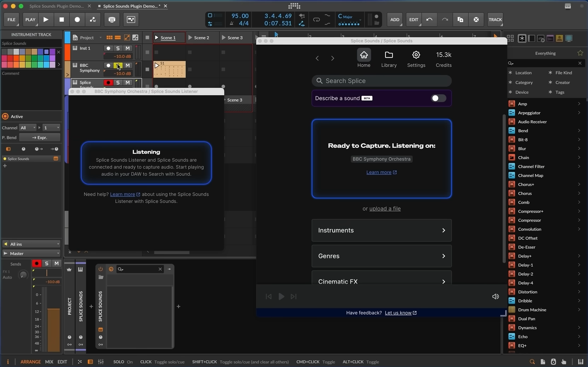Solo the Inst 1 track
This screenshot has height=367, width=588.
point(118,48)
